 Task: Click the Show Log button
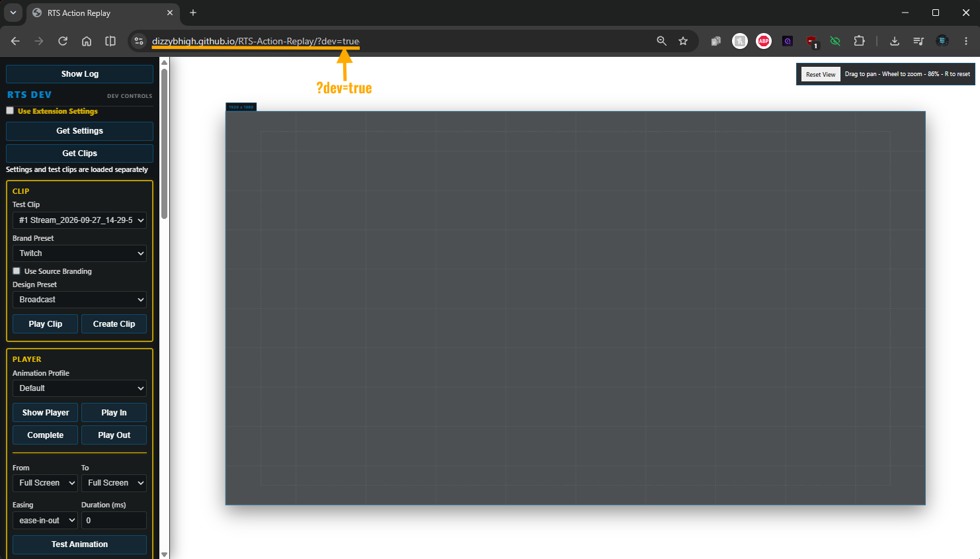[79, 74]
